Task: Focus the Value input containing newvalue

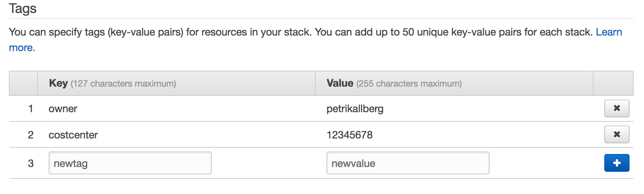Action: click(x=408, y=163)
